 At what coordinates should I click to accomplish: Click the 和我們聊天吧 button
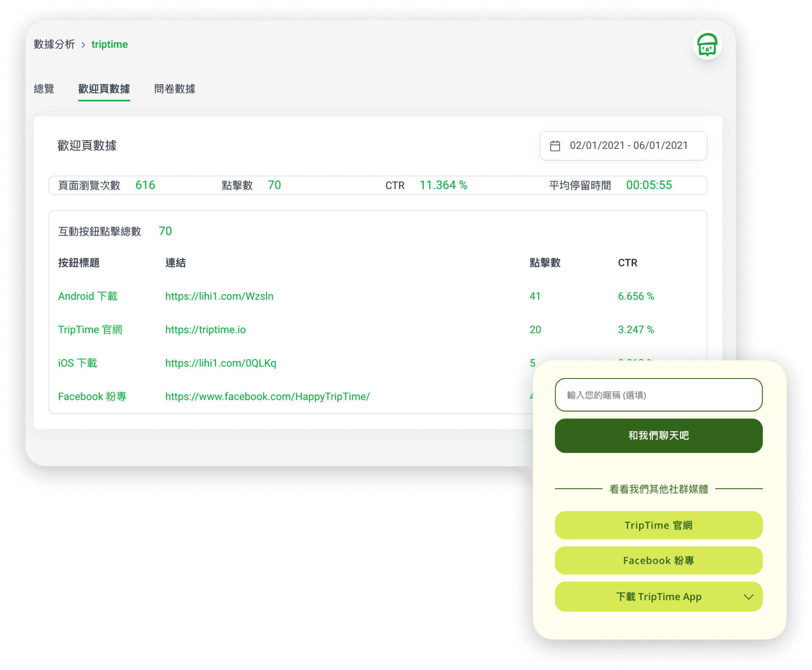[x=658, y=436]
